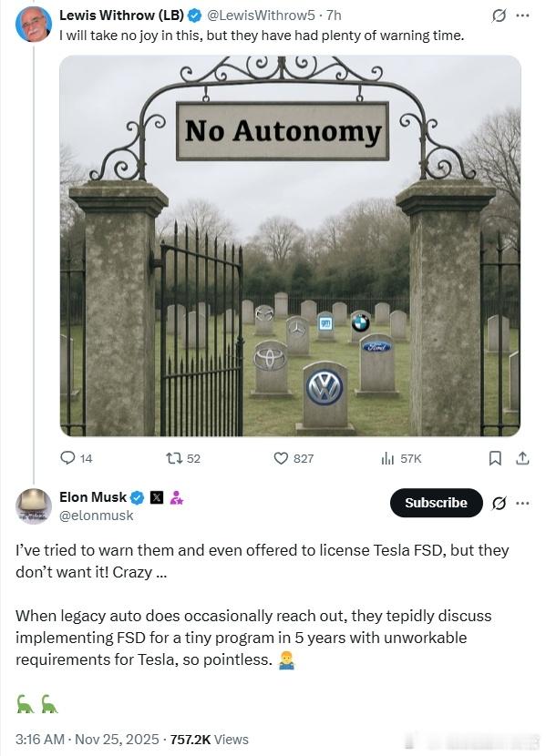The image size is (546, 756).
Task: Open the @LewisWithrow5 handle link
Action: pyautogui.click(x=261, y=15)
